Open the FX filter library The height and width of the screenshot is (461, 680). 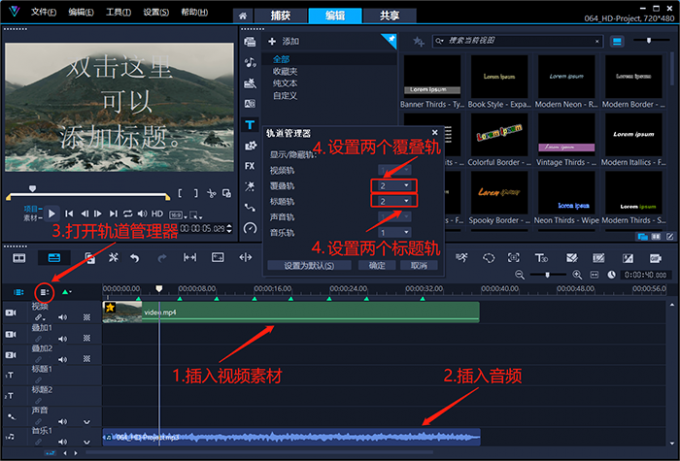(250, 166)
